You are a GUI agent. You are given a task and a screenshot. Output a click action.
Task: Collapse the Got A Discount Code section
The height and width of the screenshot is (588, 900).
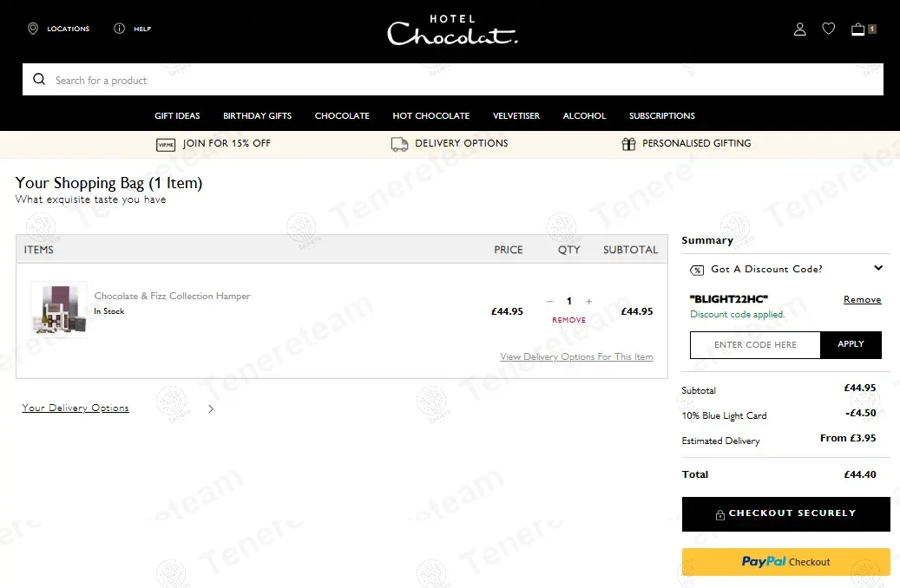[877, 269]
